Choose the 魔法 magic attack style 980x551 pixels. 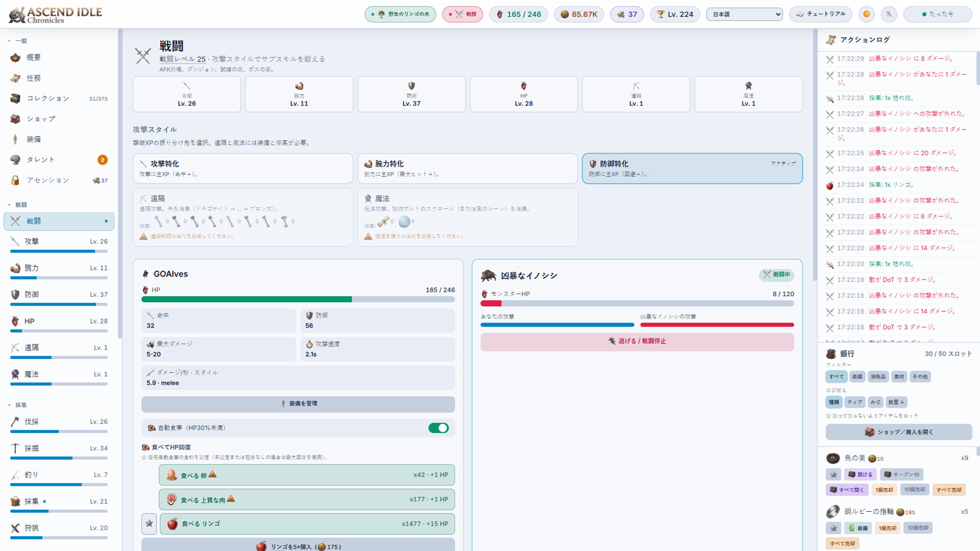tap(468, 217)
